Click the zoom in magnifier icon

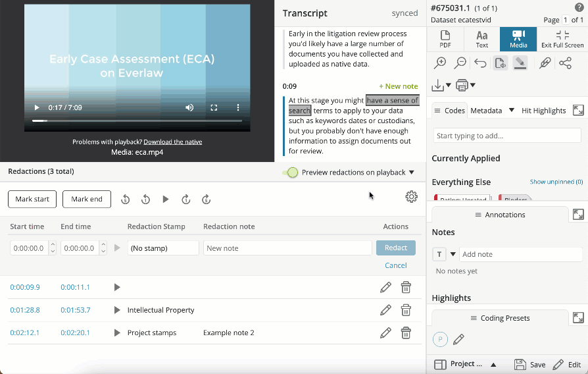point(440,63)
